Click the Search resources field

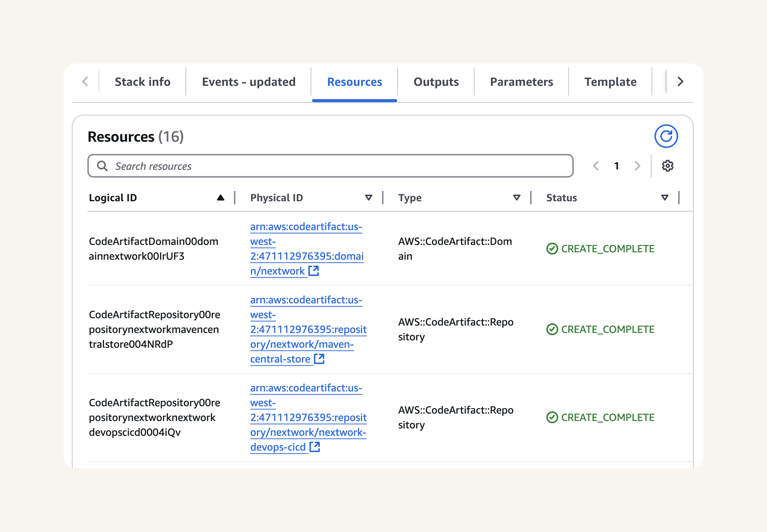pyautogui.click(x=331, y=166)
